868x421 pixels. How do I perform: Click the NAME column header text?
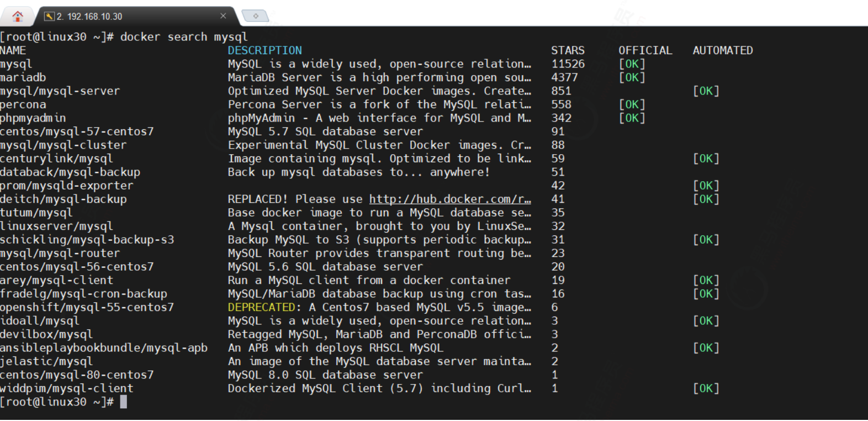tap(13, 50)
